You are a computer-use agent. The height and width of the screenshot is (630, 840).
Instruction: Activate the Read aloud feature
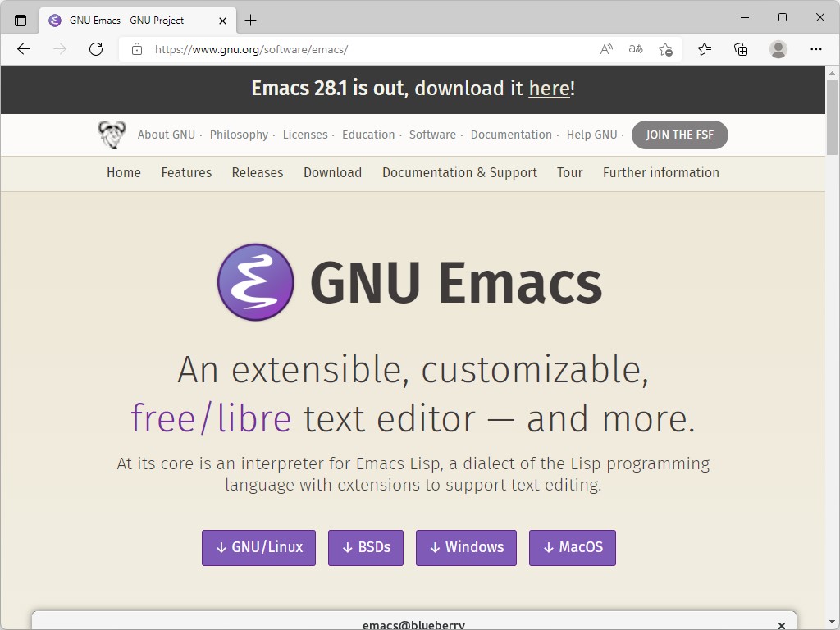click(x=605, y=49)
